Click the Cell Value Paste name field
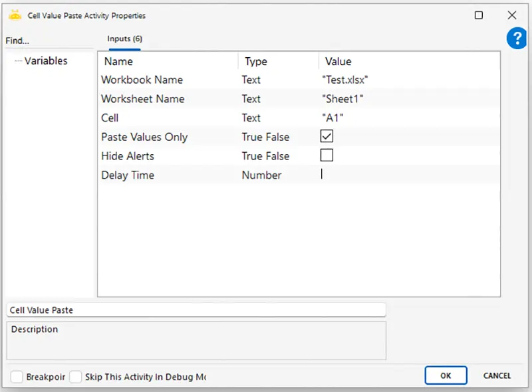Image resolution: width=532 pixels, height=392 pixels. (196, 310)
